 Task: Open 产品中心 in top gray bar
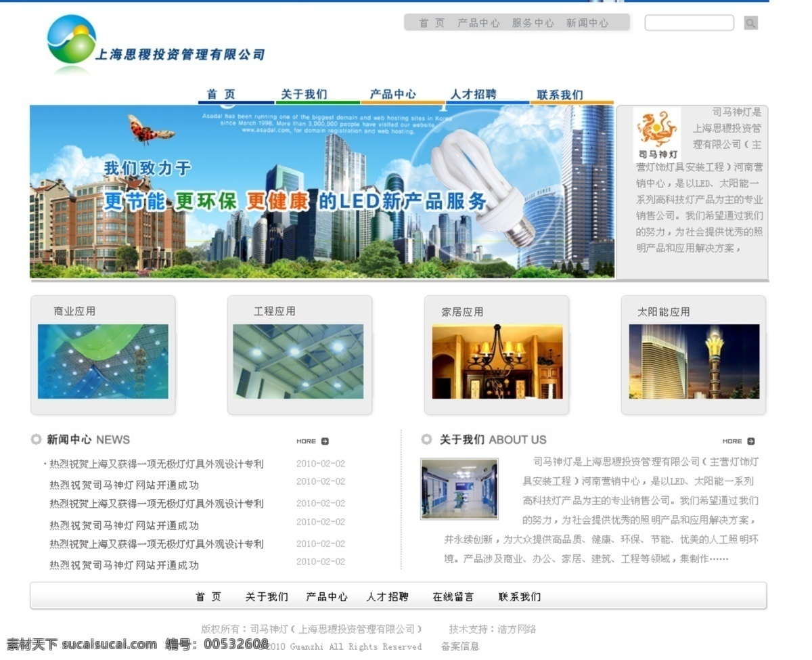click(x=478, y=23)
